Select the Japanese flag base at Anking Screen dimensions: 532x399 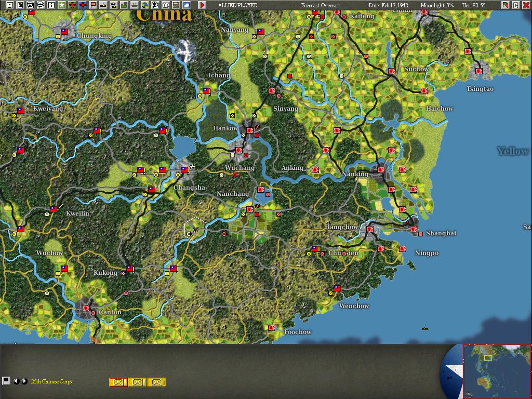click(x=315, y=170)
